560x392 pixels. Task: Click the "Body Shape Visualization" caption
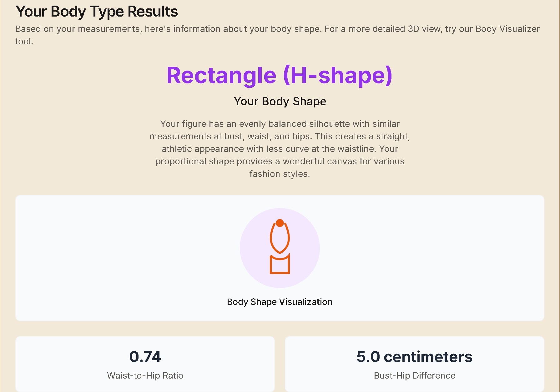(x=280, y=302)
